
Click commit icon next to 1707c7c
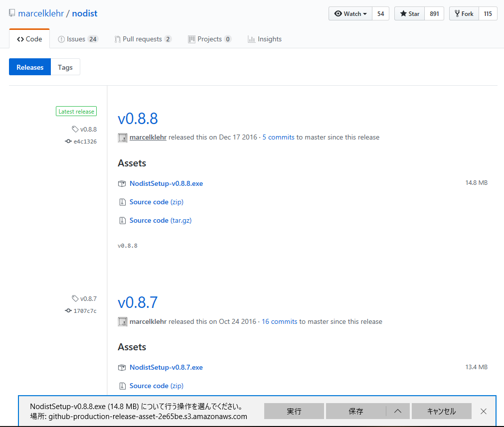coord(68,310)
